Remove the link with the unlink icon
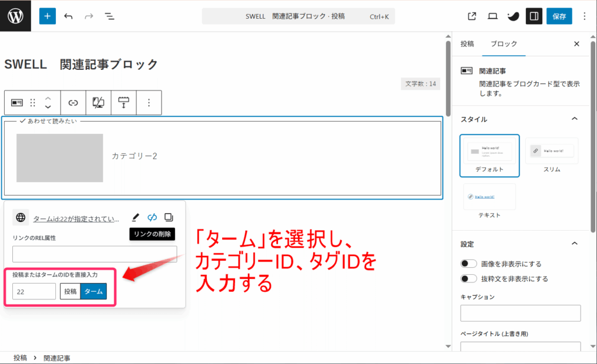The image size is (597, 364). (152, 217)
